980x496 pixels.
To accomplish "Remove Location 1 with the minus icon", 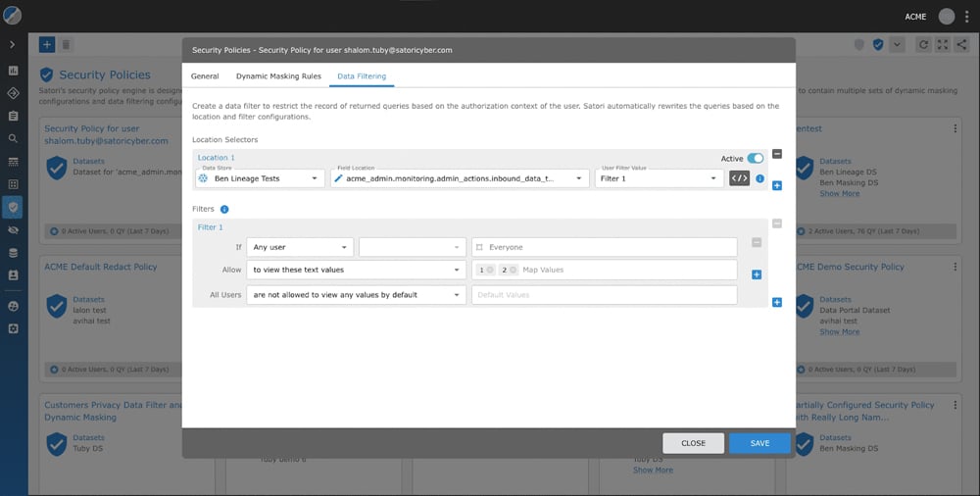I will 777,154.
